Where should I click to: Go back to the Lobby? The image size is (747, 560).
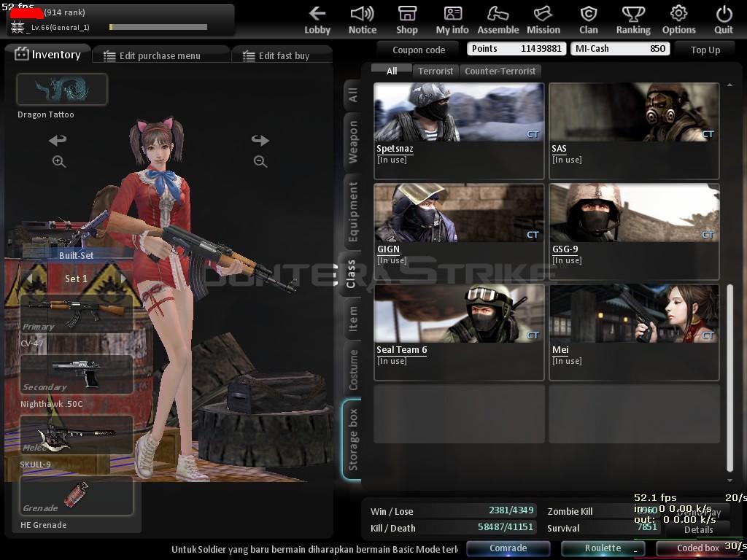[x=317, y=20]
